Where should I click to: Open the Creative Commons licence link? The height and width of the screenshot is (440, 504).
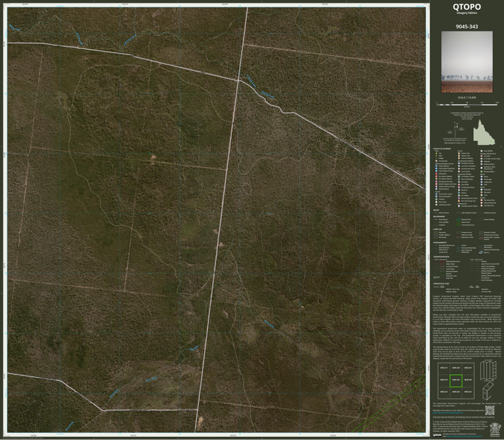click(x=466, y=436)
